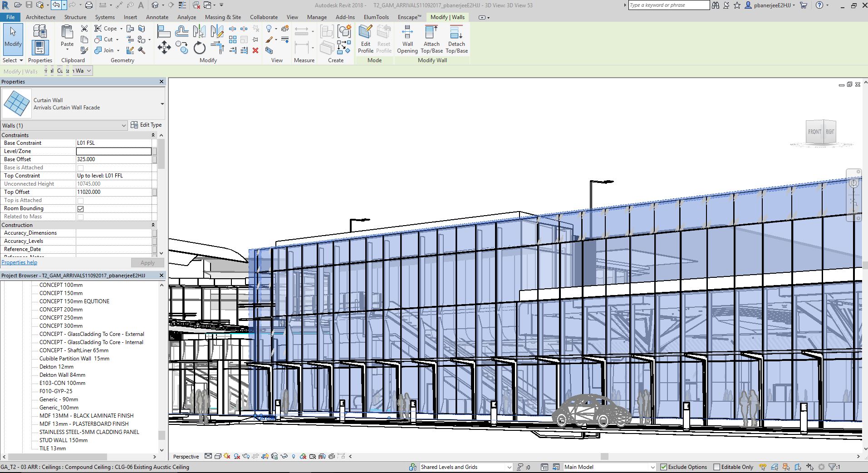Viewport: 868px width, 473px height.
Task: Click the Offset tool icon
Action: pos(181,31)
